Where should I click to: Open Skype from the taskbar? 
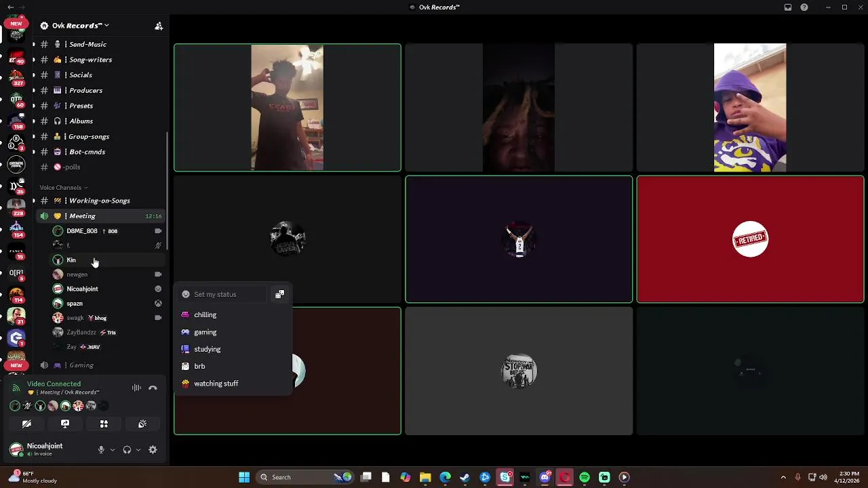505,477
